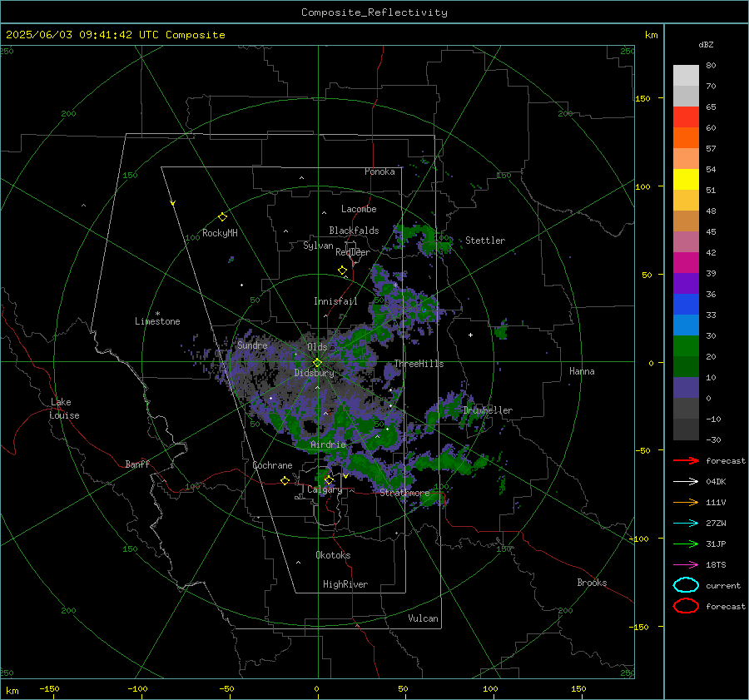The image size is (749, 700).
Task: Click the Strathmore town label
Action: pyautogui.click(x=404, y=493)
